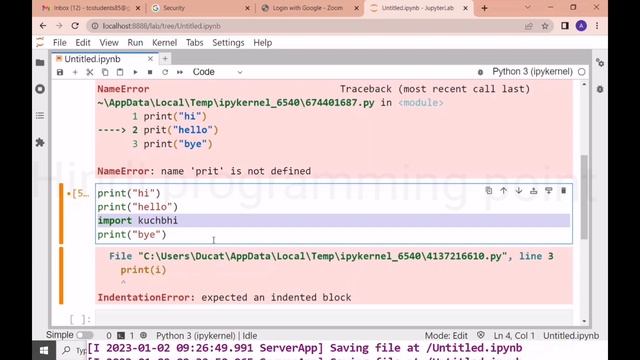Go back in the browser
Image resolution: width=640 pixels, height=360 pixels.
(x=43, y=26)
